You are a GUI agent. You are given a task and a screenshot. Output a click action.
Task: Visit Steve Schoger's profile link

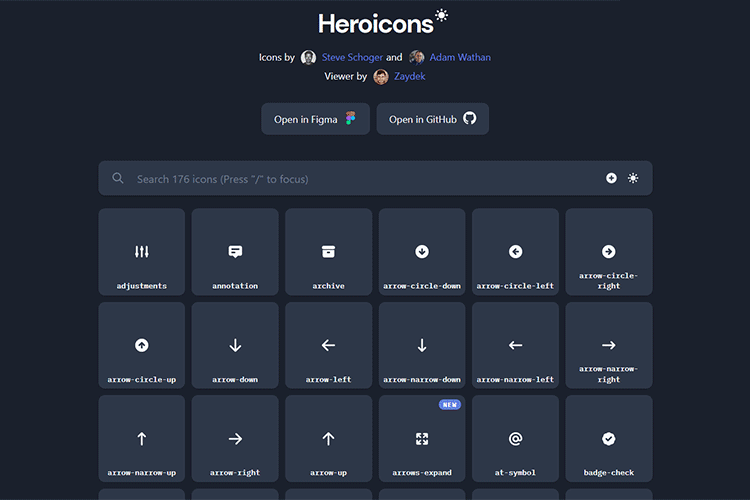352,57
